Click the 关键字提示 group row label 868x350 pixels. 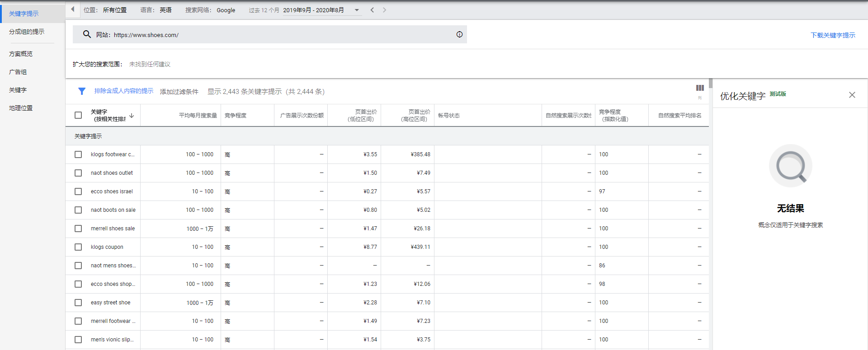tap(88, 136)
